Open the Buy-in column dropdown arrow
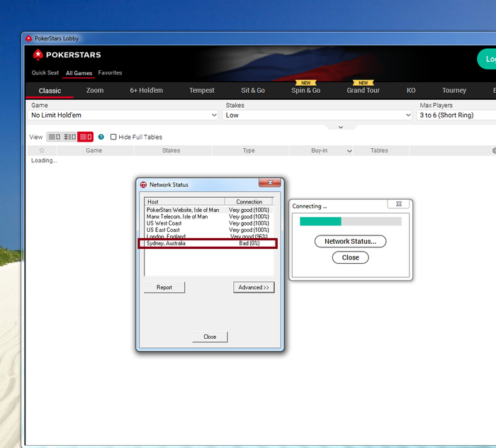 349,151
